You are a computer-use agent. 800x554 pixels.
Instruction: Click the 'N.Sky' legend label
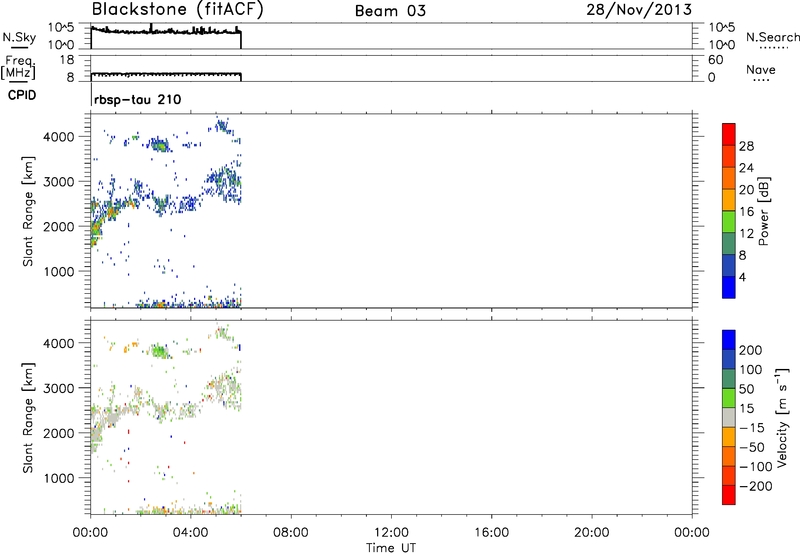[19, 37]
